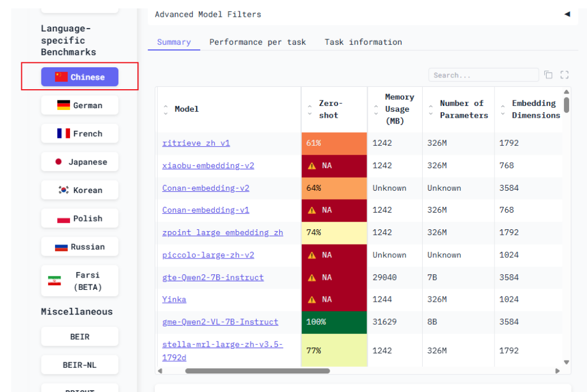Click the 100% zero-shot green cell
The width and height of the screenshot is (587, 392).
(x=334, y=322)
